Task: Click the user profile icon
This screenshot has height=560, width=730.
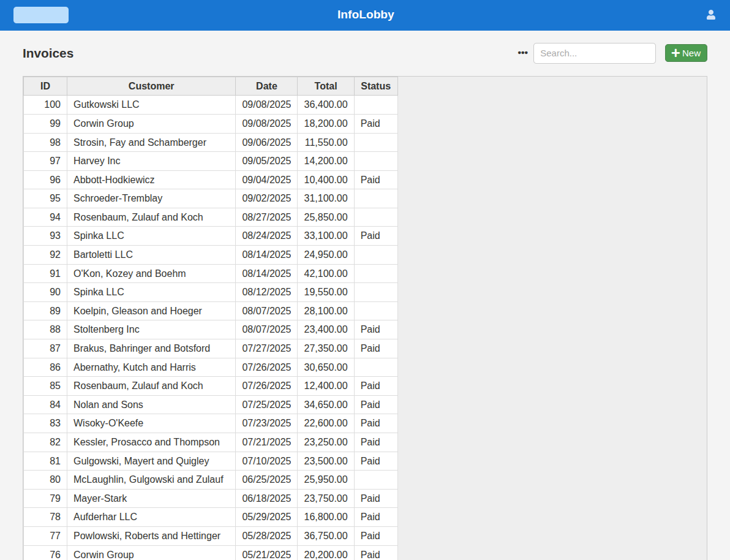Action: pos(710,15)
